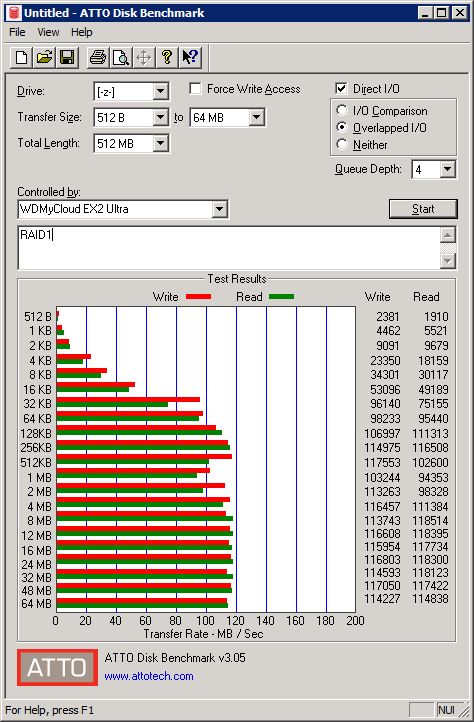The image size is (474, 722).
Task: Activate the context help arrow icon
Action: (190, 58)
